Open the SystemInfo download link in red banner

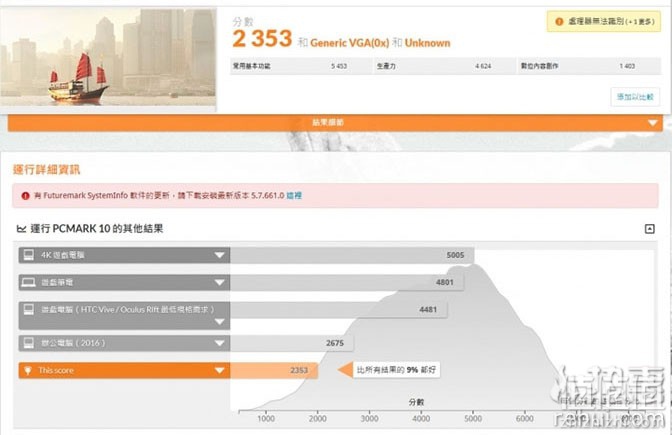pyautogui.click(x=294, y=195)
